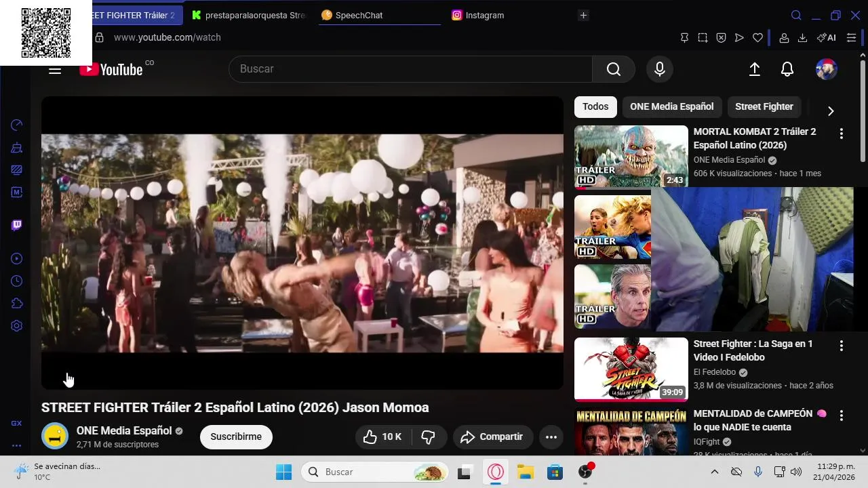Dislike the video with thumbs down

pos(429,437)
